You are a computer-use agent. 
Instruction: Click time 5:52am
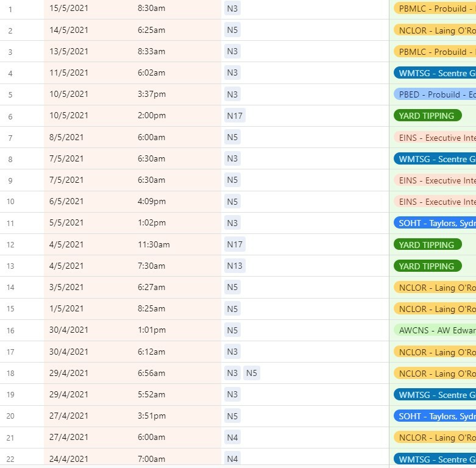[x=151, y=394]
